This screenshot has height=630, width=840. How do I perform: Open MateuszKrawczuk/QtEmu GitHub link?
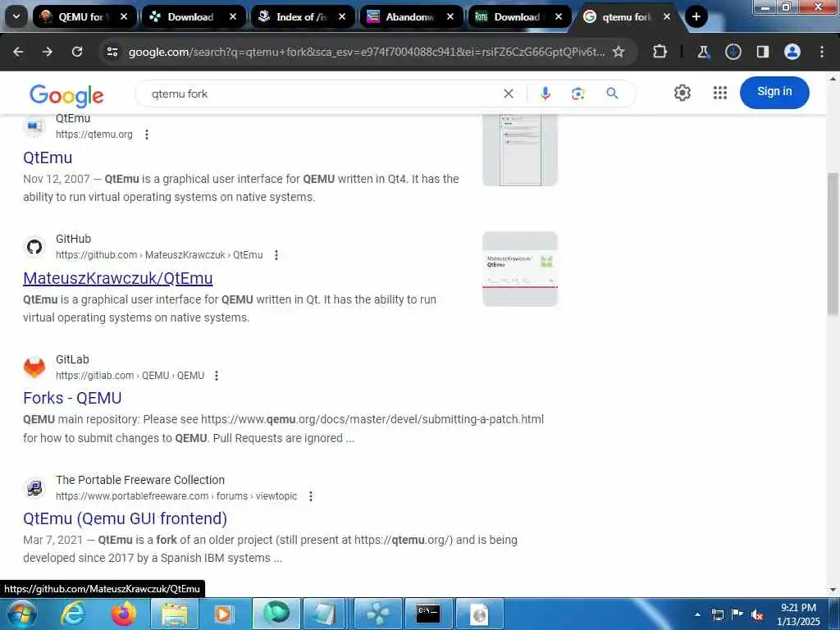click(x=118, y=278)
